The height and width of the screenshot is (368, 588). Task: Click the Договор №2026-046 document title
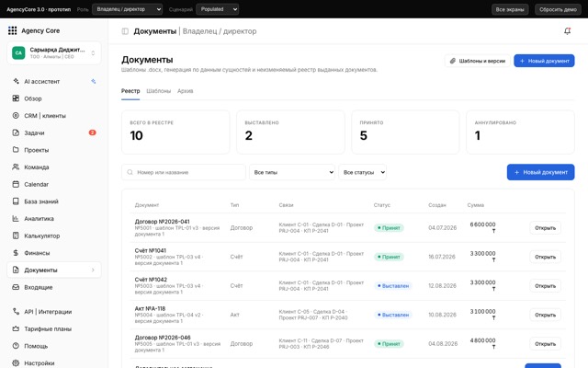click(x=163, y=338)
